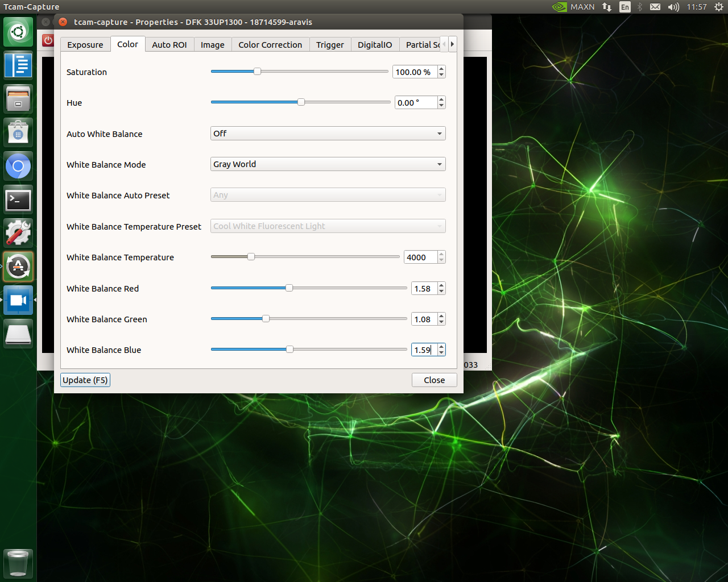Viewport: 728px width, 582px height.
Task: Click the Saturation slider handle
Action: [x=257, y=71]
